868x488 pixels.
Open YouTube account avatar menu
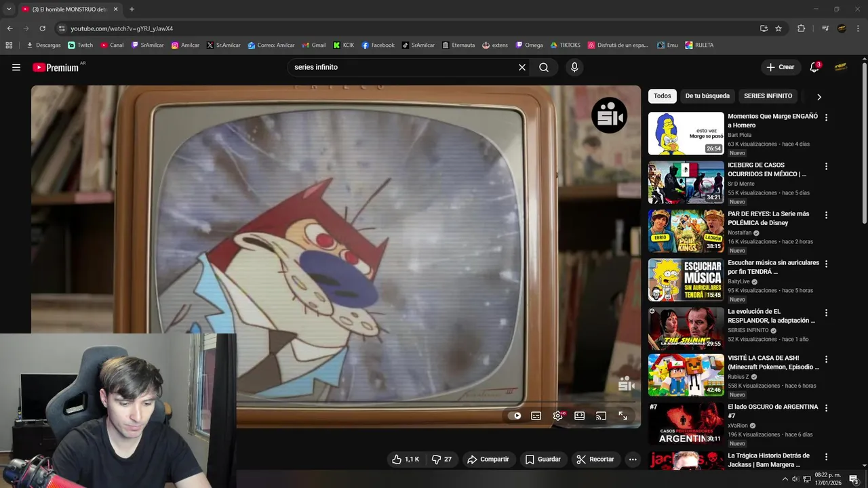point(841,67)
